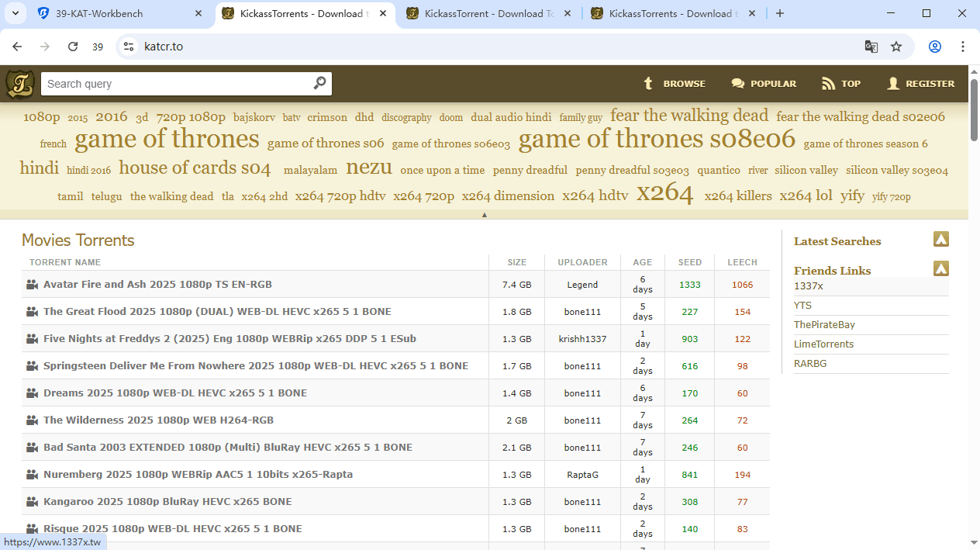
Task: Click the search magnifier icon
Action: [x=319, y=83]
